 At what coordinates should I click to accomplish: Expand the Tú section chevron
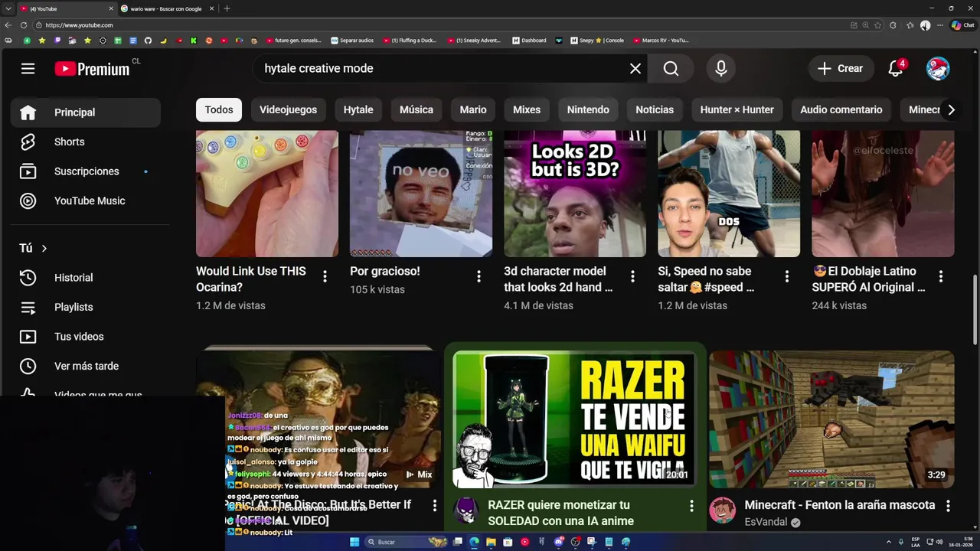(44, 248)
